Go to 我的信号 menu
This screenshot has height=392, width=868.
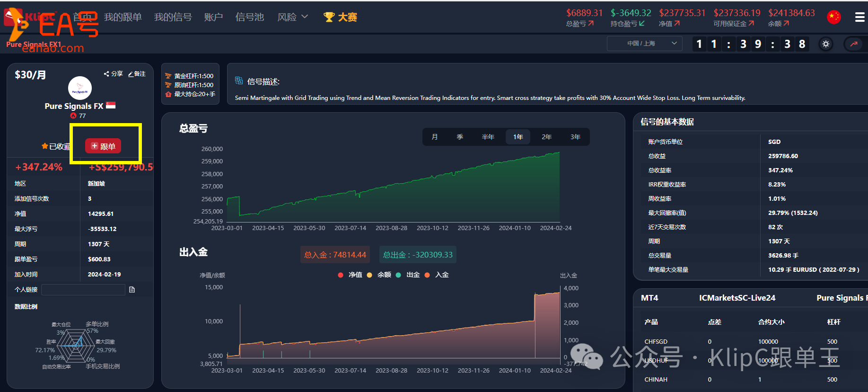173,17
